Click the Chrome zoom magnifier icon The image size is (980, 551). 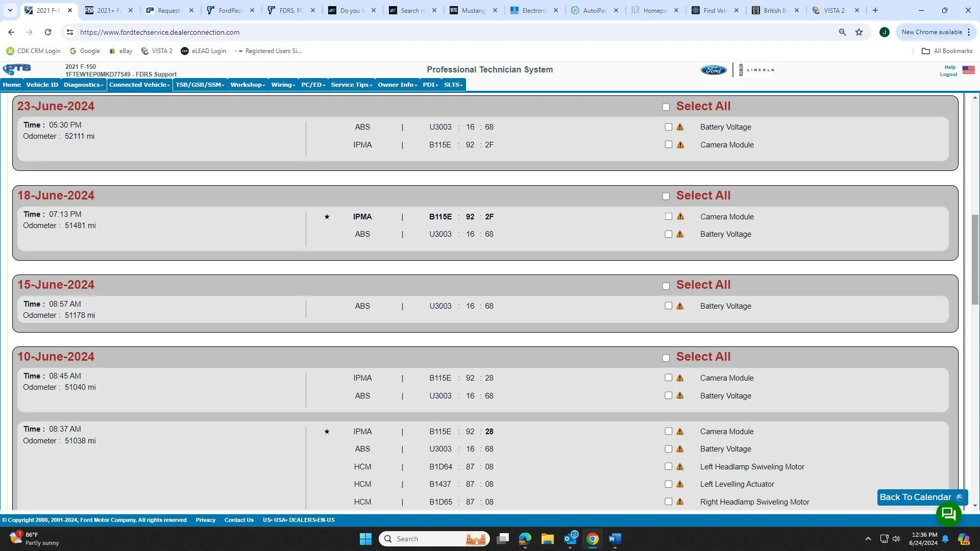pyautogui.click(x=842, y=32)
